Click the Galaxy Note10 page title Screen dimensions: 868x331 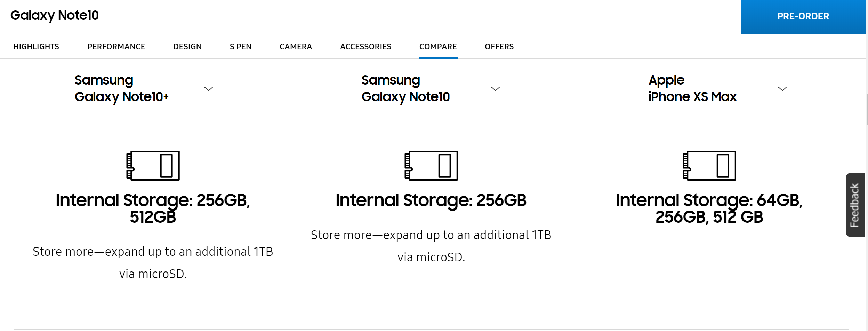[55, 16]
